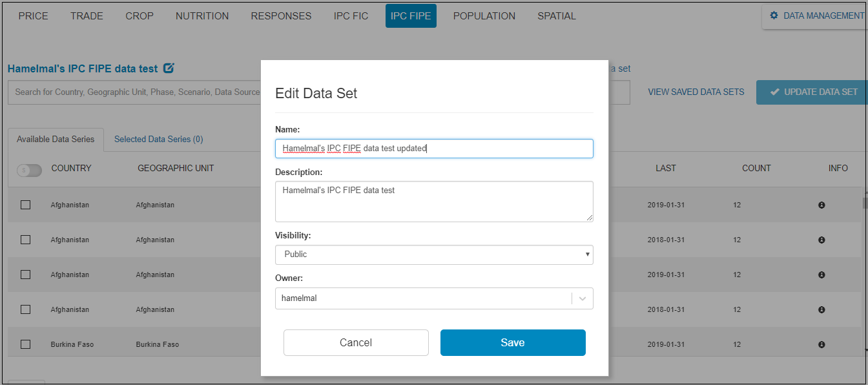
Task: Click the info icon for the 2018-01-31 Afghanistan entry
Action: (x=821, y=240)
